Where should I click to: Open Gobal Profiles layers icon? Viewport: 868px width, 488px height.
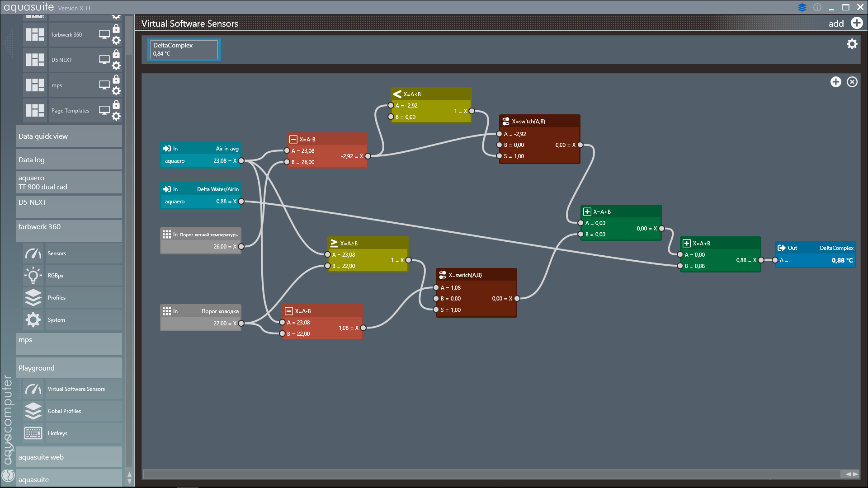tap(33, 411)
